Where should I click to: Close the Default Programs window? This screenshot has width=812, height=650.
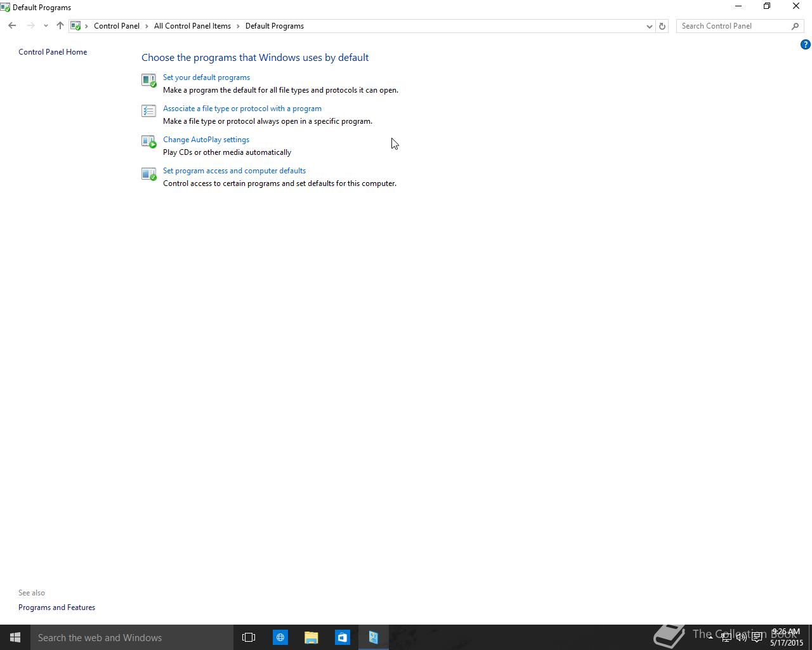tap(796, 6)
